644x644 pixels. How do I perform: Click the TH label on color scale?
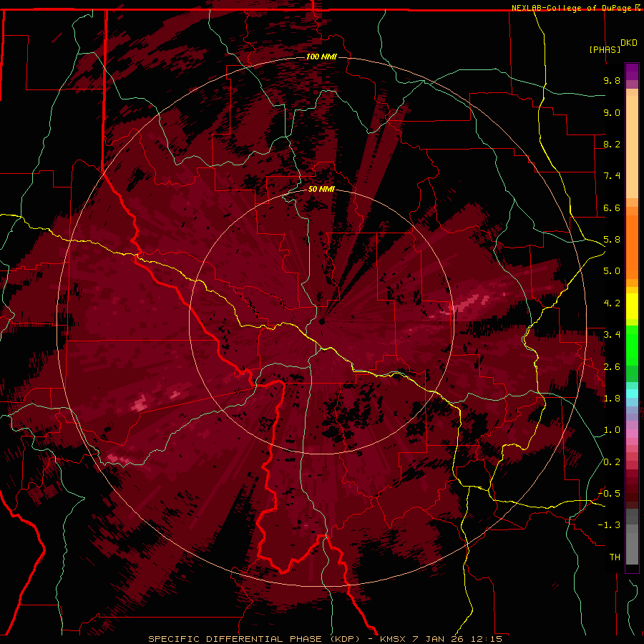[x=615, y=557]
